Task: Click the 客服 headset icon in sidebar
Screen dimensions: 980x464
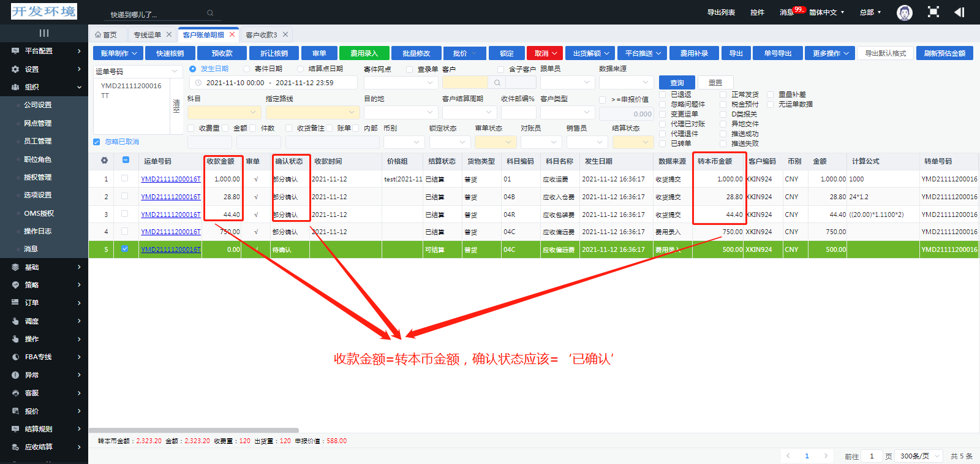Action: [x=15, y=393]
